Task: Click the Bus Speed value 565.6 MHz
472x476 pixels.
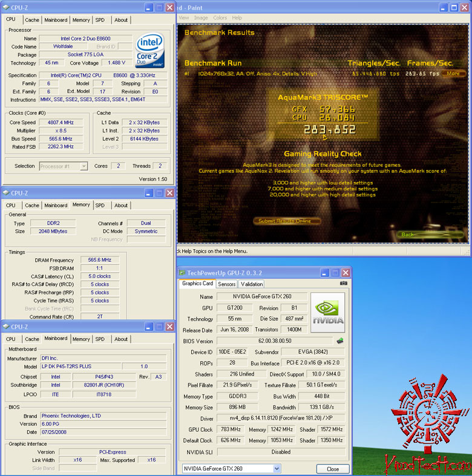Action: click(x=61, y=139)
